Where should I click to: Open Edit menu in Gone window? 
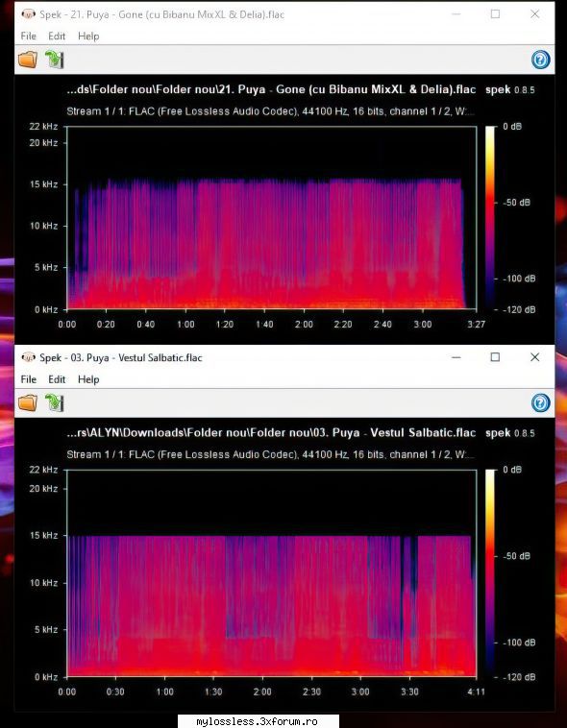tap(57, 36)
